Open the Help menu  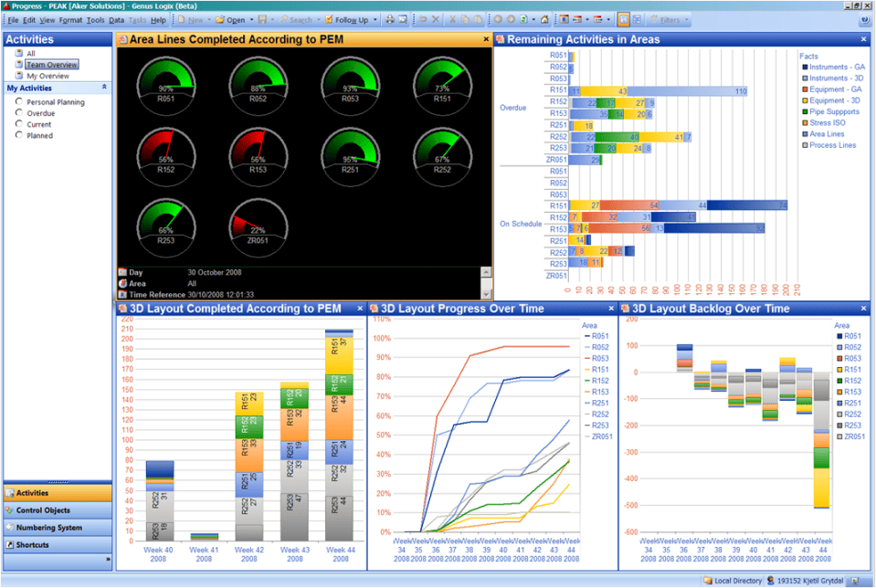(x=158, y=20)
